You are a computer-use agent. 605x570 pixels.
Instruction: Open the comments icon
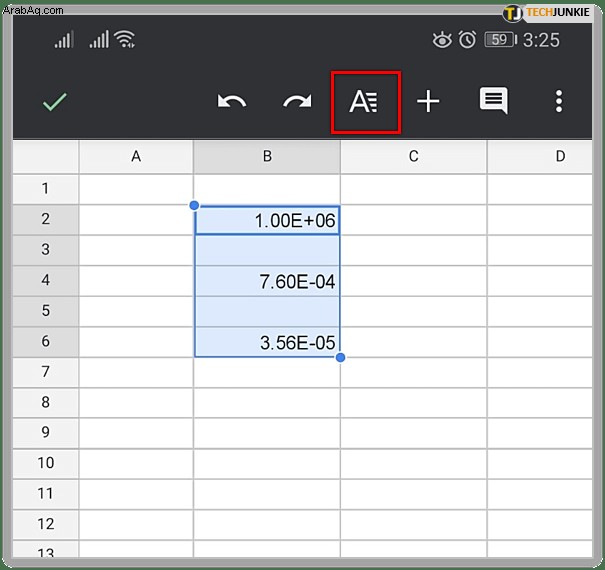tap(493, 100)
